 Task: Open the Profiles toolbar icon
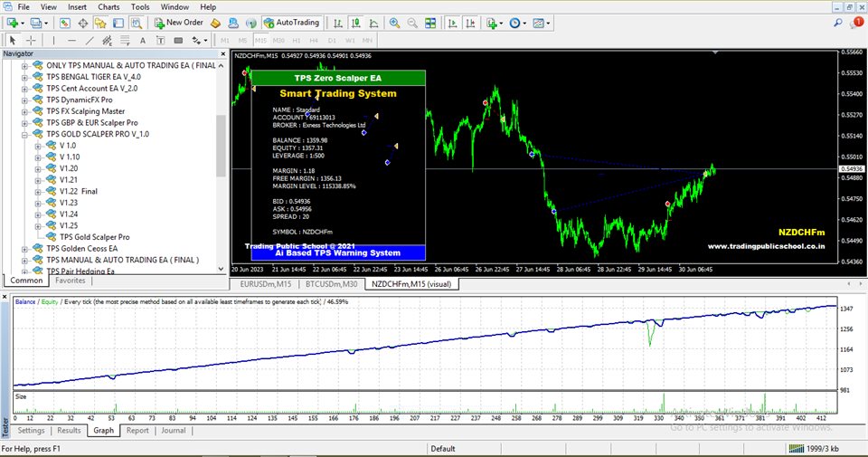pyautogui.click(x=36, y=23)
